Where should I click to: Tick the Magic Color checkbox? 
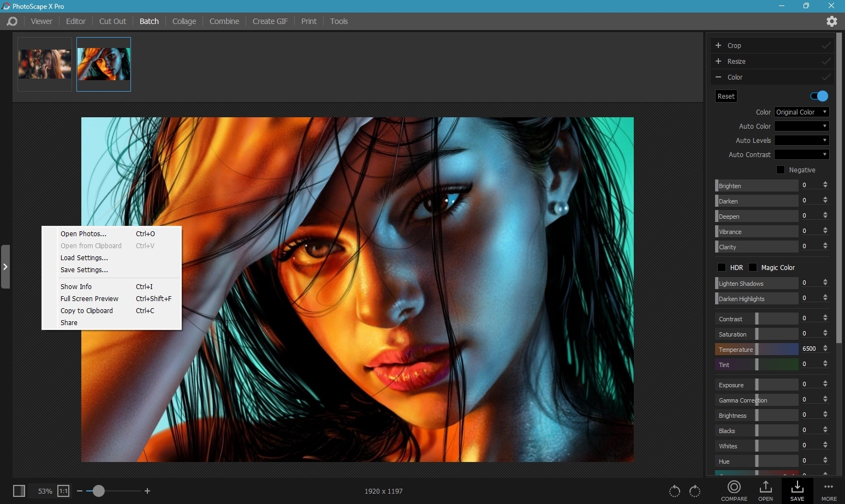coord(753,267)
